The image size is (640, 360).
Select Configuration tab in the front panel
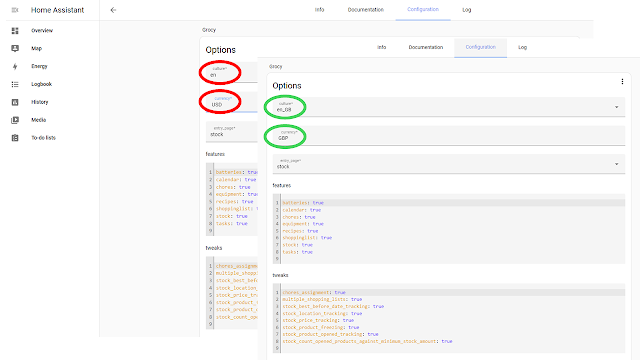click(x=480, y=47)
